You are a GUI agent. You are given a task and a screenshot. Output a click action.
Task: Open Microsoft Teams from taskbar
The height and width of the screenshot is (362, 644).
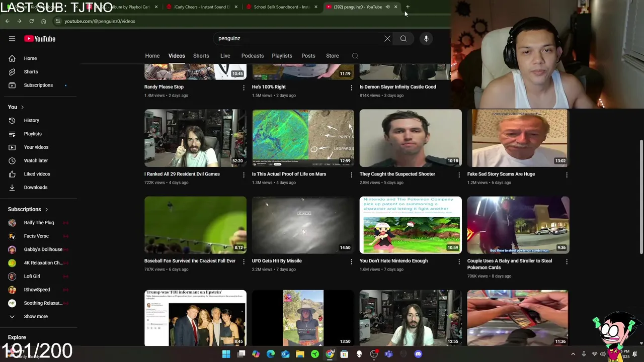[x=388, y=354]
